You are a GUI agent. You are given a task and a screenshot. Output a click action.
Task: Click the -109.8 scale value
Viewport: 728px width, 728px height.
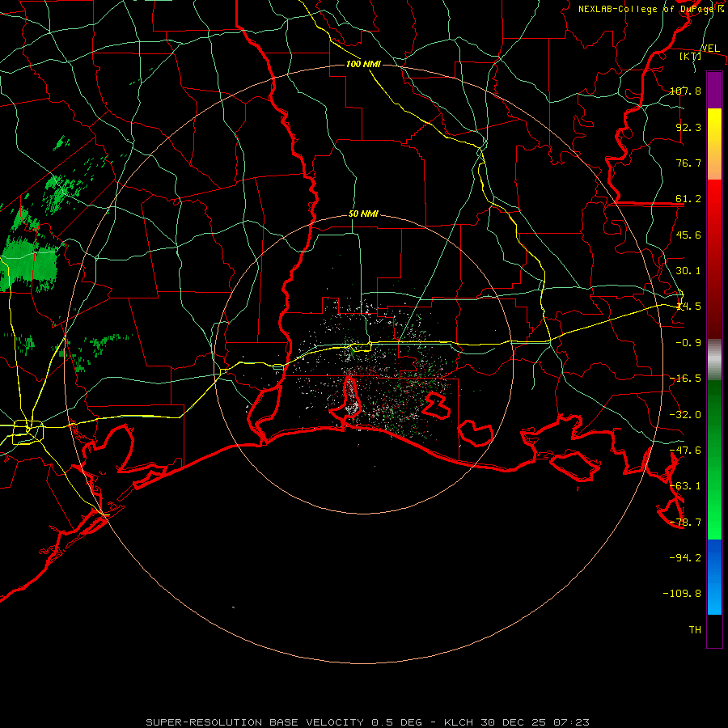point(683,594)
